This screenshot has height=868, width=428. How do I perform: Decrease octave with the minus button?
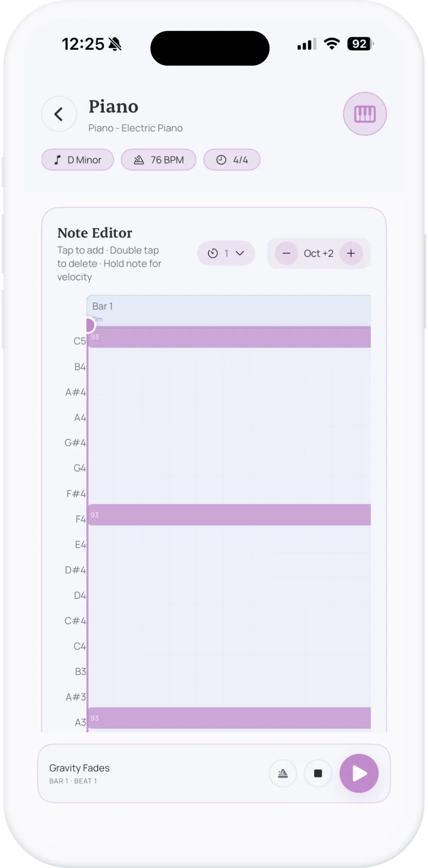pyautogui.click(x=286, y=253)
